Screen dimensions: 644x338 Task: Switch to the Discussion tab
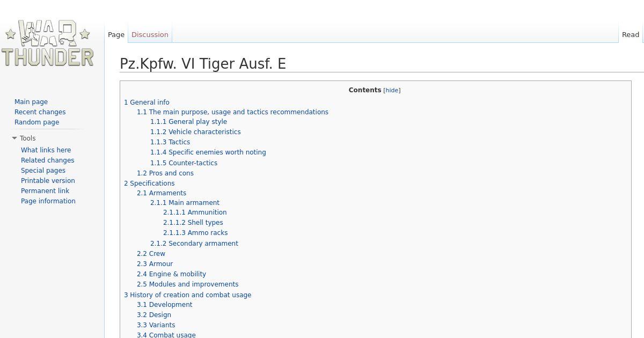tap(150, 34)
